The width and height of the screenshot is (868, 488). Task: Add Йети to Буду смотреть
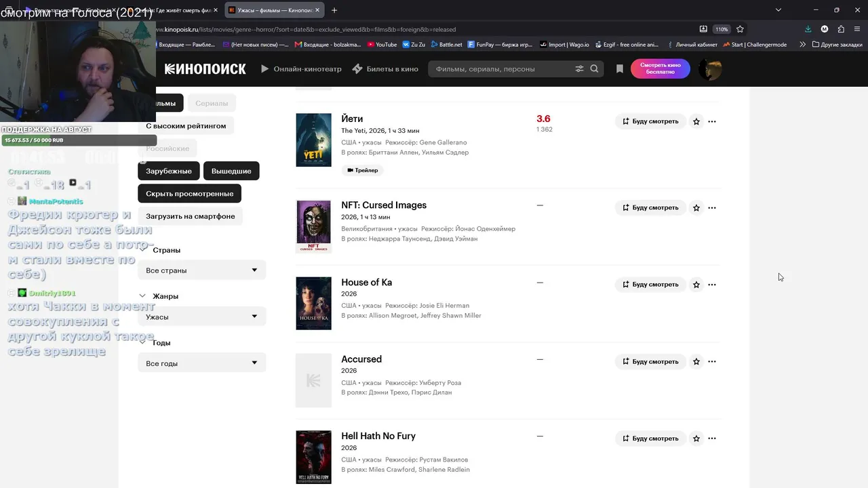pos(650,121)
